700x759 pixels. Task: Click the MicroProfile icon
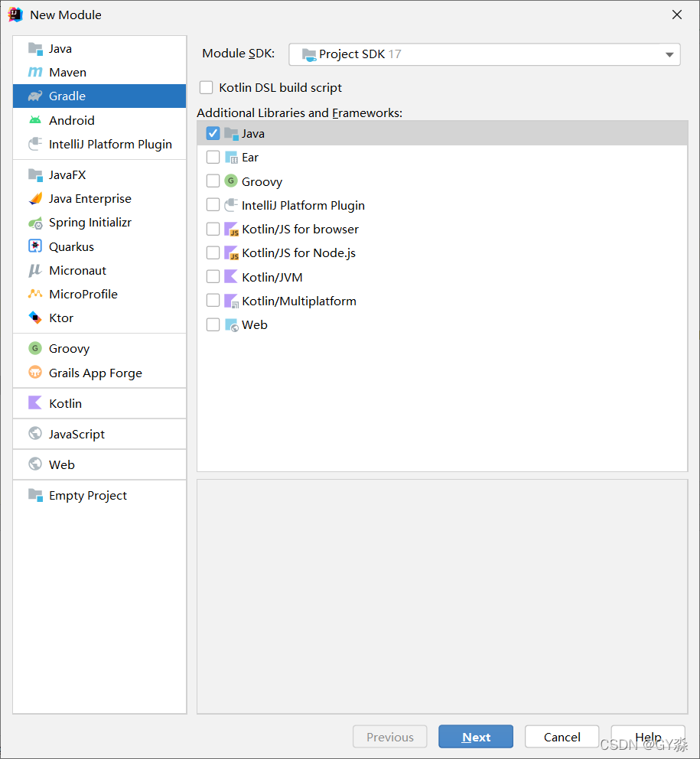(x=35, y=294)
